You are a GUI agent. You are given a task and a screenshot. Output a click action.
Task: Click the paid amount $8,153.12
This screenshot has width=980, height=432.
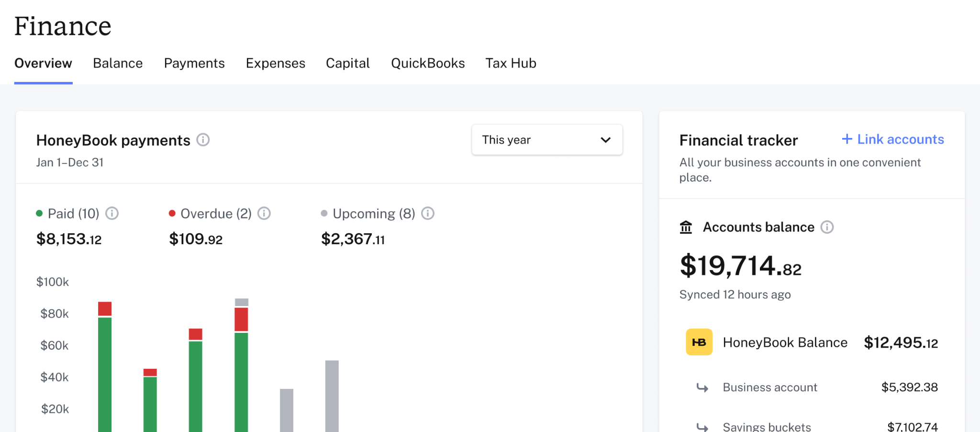[69, 239]
